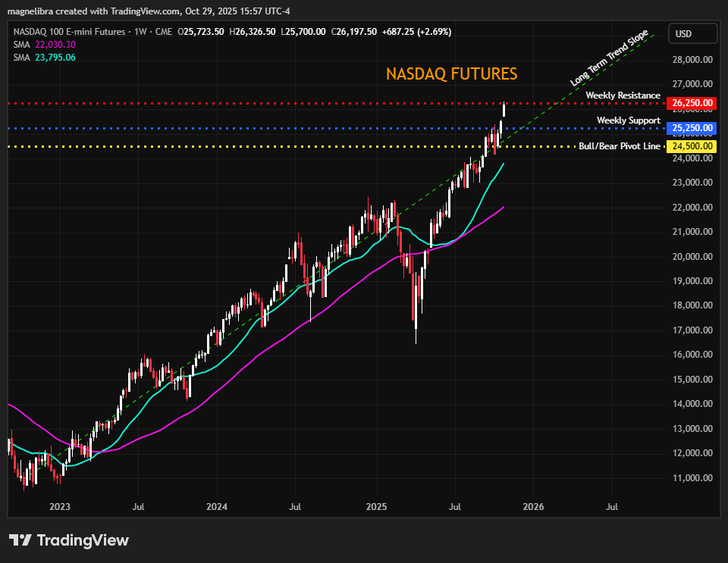
Task: Click the 20,000.00 price axis label
Action: pyautogui.click(x=692, y=256)
